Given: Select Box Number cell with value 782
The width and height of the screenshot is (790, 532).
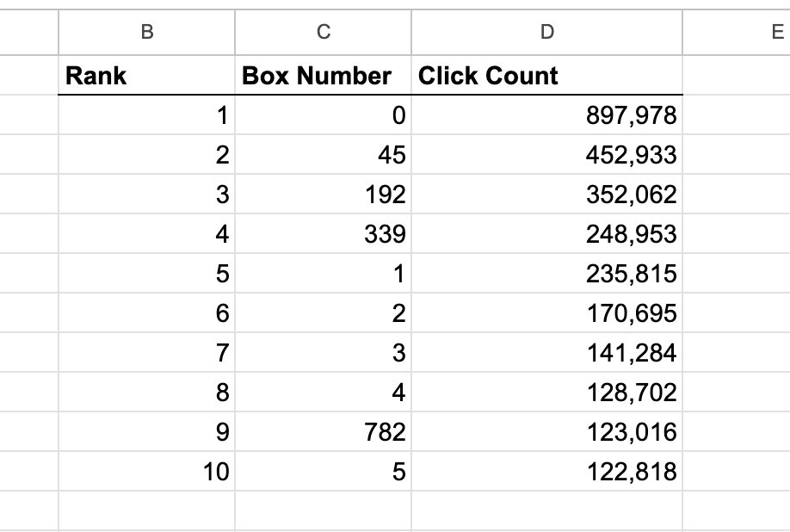Looking at the screenshot, I should tap(323, 432).
